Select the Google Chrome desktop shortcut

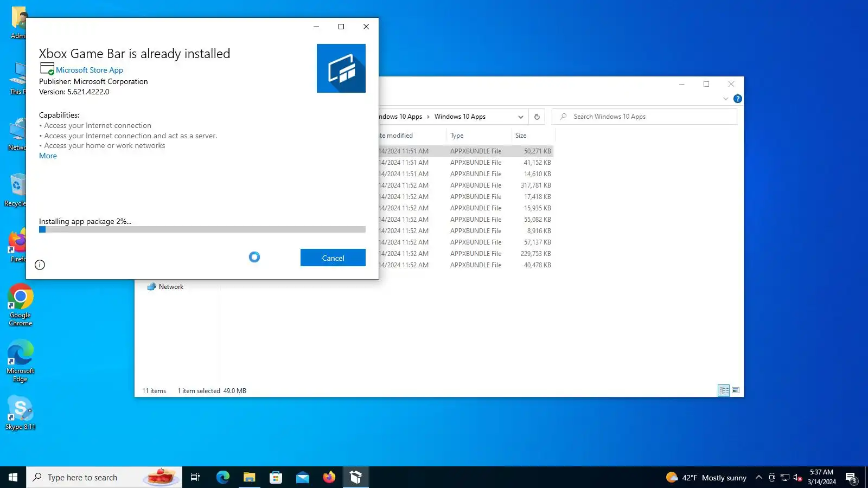(21, 305)
